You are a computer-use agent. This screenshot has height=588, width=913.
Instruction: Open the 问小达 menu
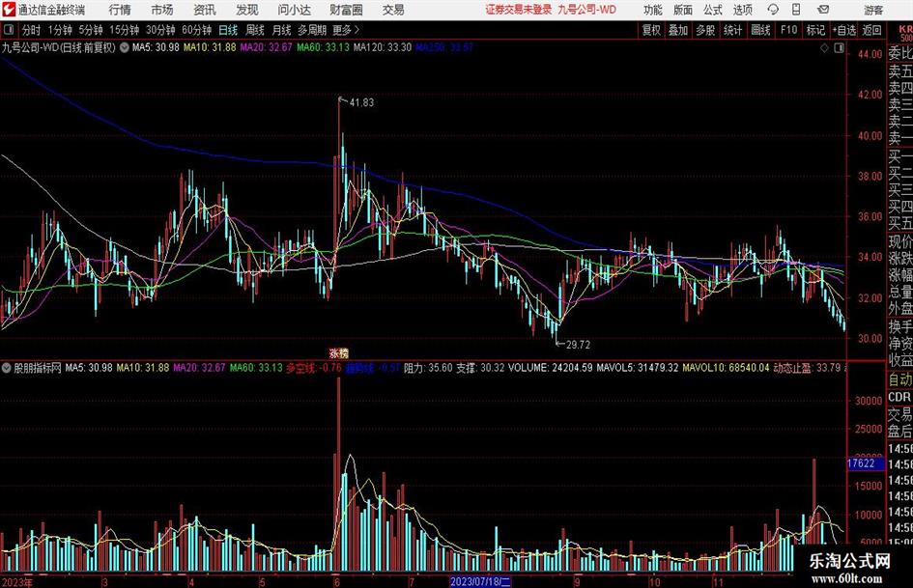coord(295,10)
